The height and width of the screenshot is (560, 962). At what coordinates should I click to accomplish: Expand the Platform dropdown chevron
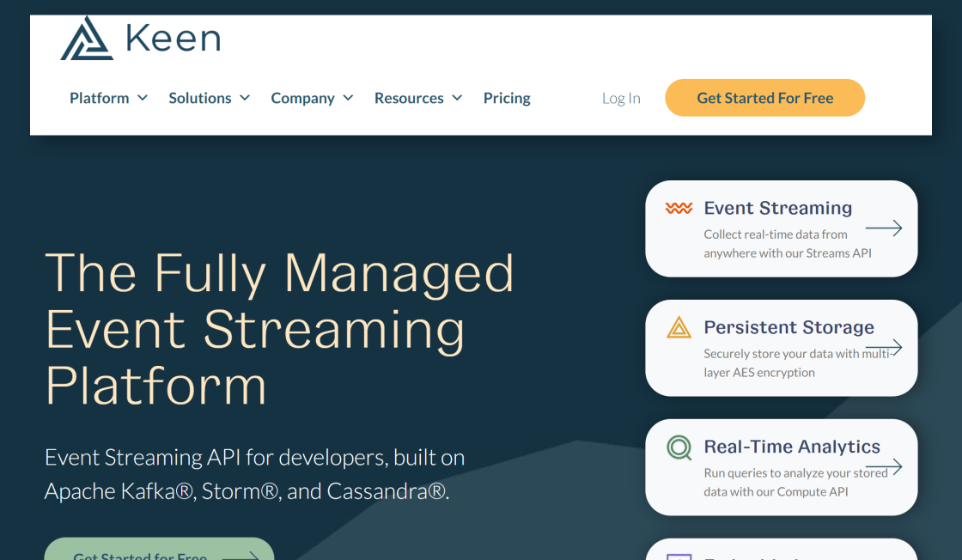143,98
